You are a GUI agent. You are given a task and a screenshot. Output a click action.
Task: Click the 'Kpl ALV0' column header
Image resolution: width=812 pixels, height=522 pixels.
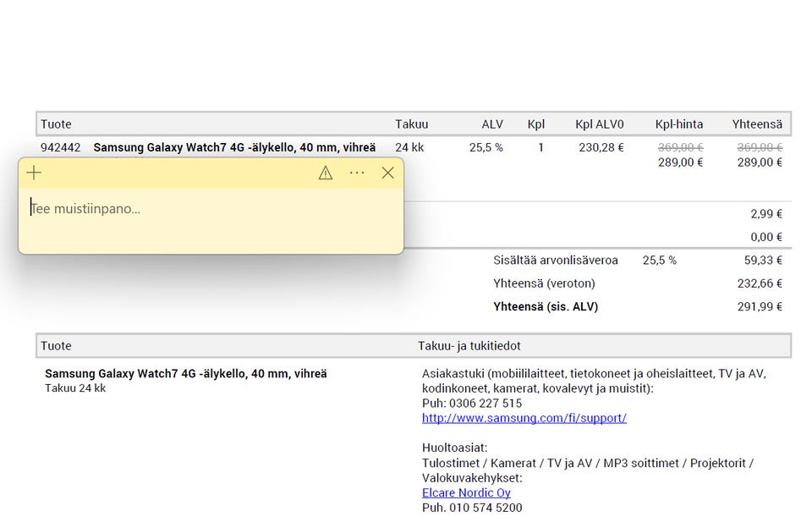(599, 124)
